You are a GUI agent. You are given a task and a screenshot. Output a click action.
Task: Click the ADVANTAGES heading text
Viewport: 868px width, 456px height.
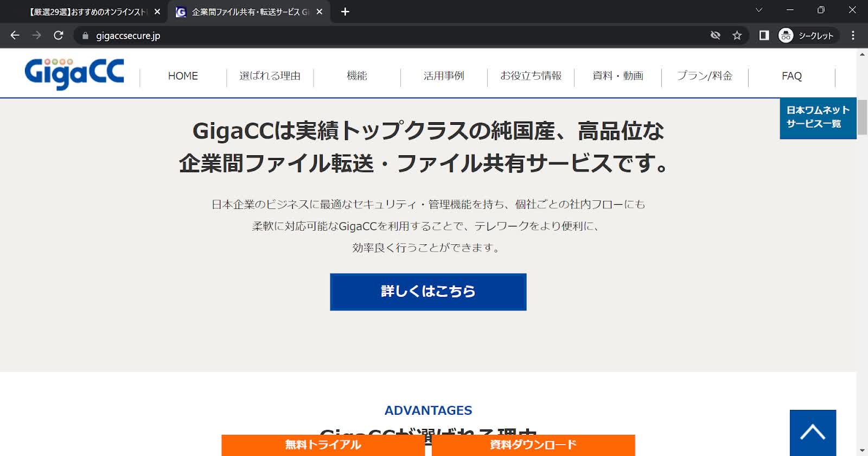click(x=428, y=410)
